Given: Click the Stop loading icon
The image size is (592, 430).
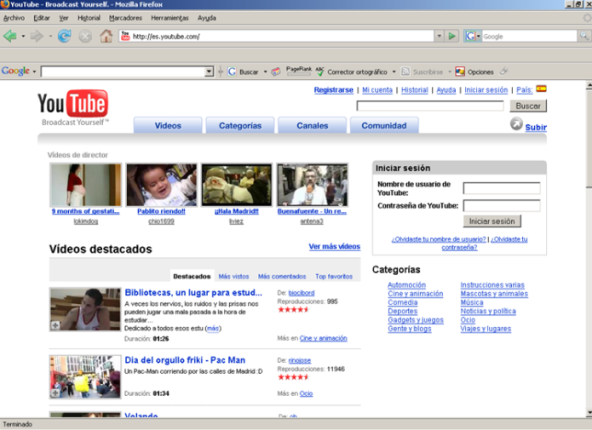Looking at the screenshot, I should coord(85,36).
